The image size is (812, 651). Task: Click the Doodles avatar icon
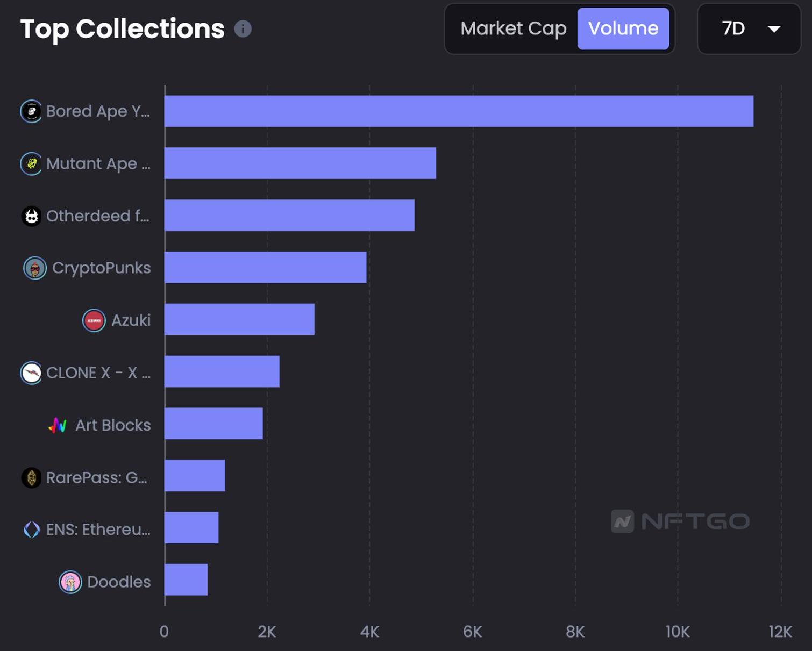(x=70, y=582)
